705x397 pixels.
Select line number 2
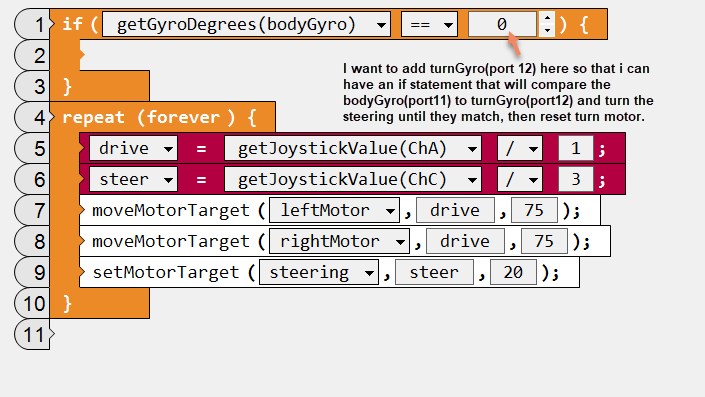32,55
